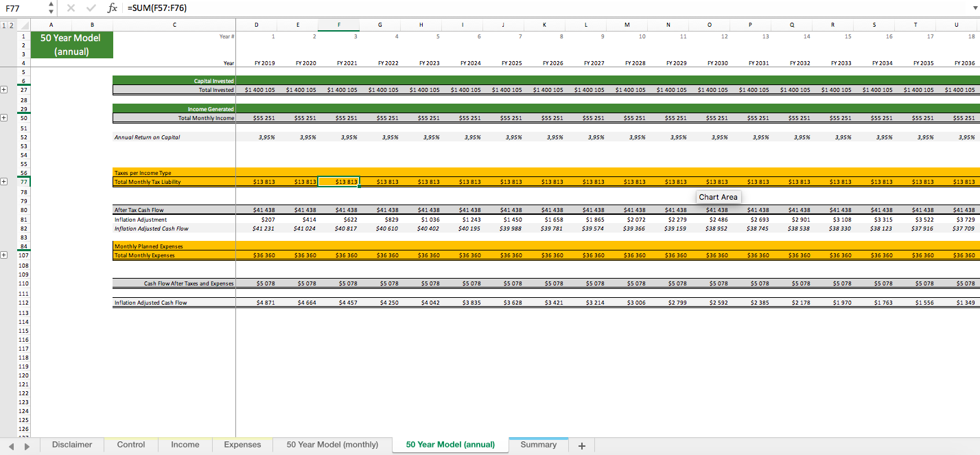Show detail rows using outline level 2 button

[12, 24]
